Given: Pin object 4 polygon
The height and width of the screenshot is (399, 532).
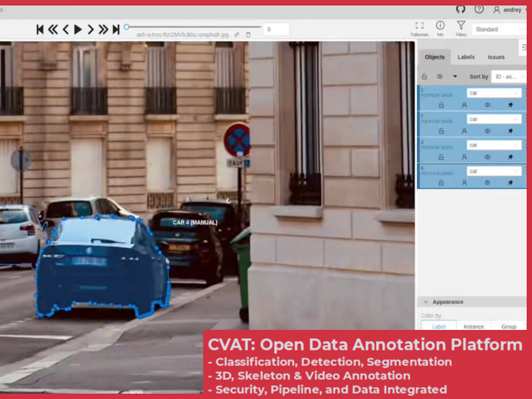Looking at the screenshot, I should 510,183.
